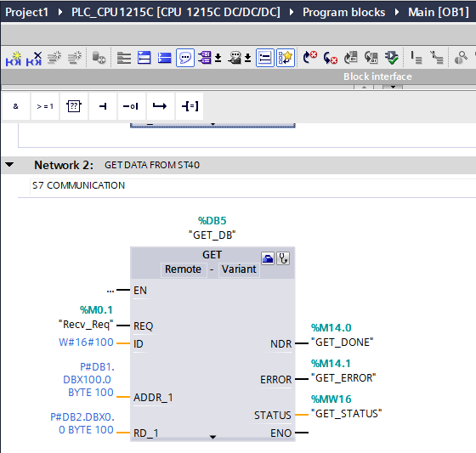The image size is (476, 453).
Task: Select the %MW16 address label
Action: click(331, 399)
